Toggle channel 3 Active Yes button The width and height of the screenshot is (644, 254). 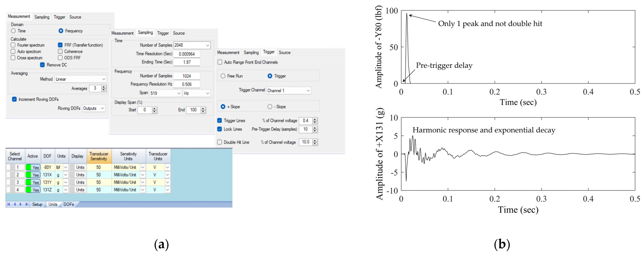click(33, 182)
